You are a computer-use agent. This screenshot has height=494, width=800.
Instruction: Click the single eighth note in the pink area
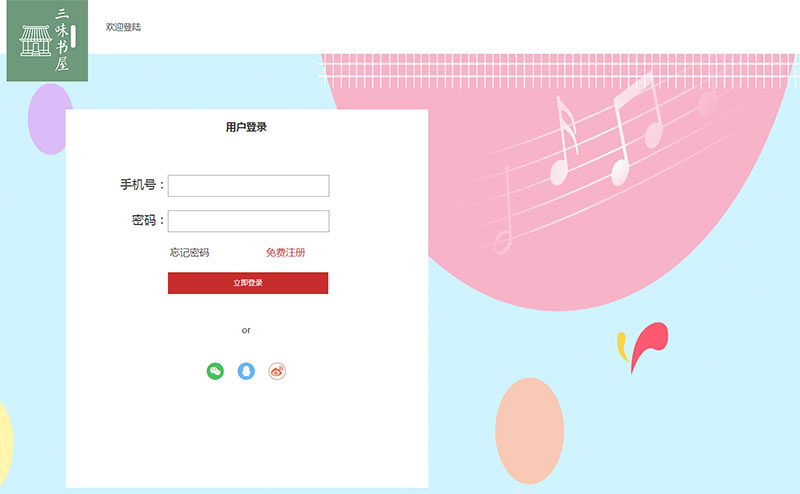tap(564, 141)
